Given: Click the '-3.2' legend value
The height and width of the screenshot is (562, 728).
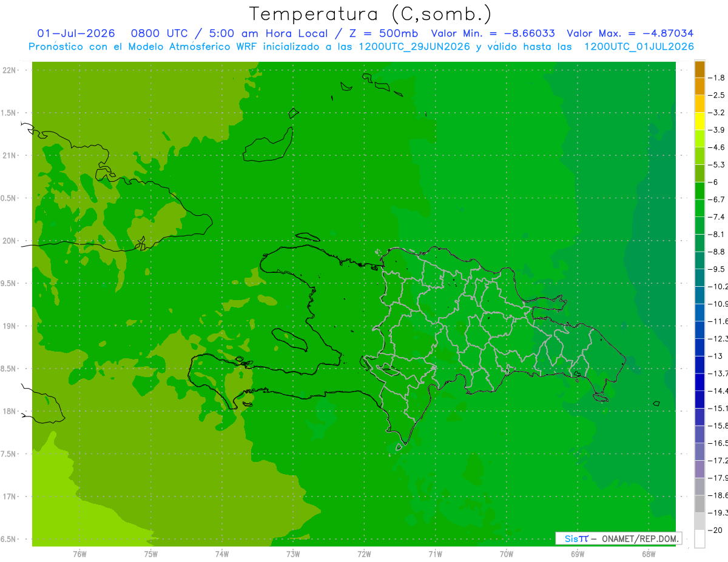Looking at the screenshot, I should [717, 112].
